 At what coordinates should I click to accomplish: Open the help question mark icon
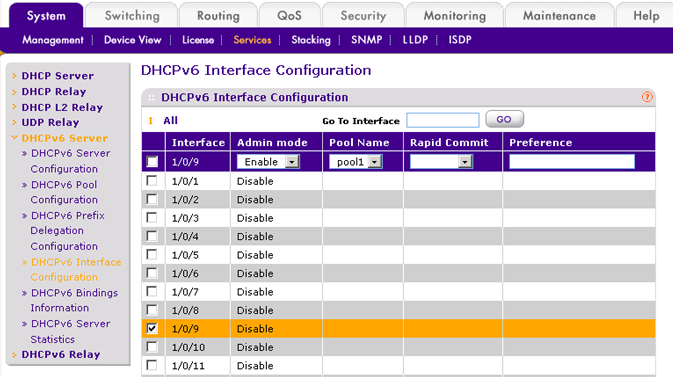point(647,97)
